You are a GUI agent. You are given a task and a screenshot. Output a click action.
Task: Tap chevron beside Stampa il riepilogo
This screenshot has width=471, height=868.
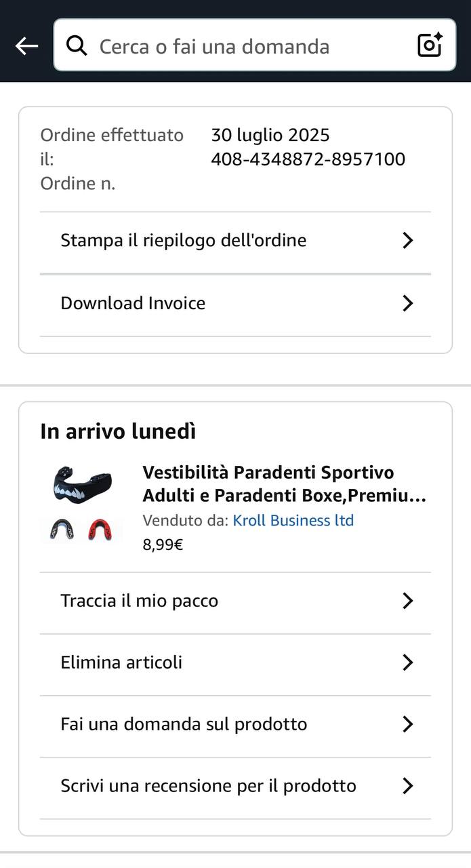pyautogui.click(x=407, y=241)
